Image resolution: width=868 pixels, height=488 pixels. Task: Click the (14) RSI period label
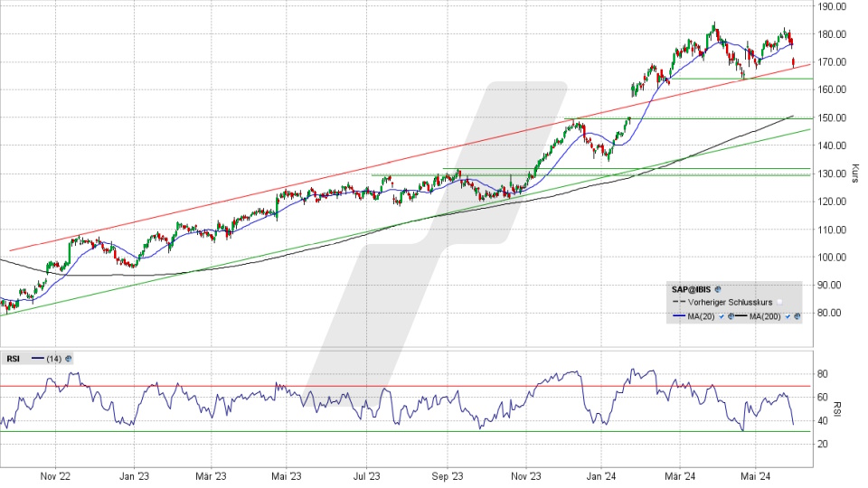tap(53, 359)
